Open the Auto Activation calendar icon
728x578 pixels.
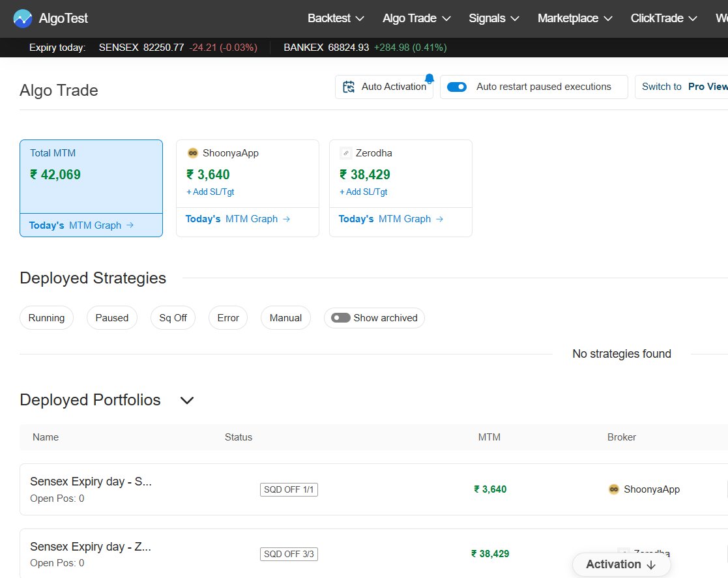(349, 87)
